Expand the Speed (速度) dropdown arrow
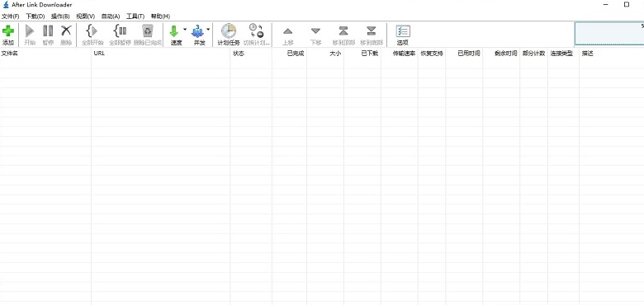Viewport: 644px width, 305px height. [185, 29]
